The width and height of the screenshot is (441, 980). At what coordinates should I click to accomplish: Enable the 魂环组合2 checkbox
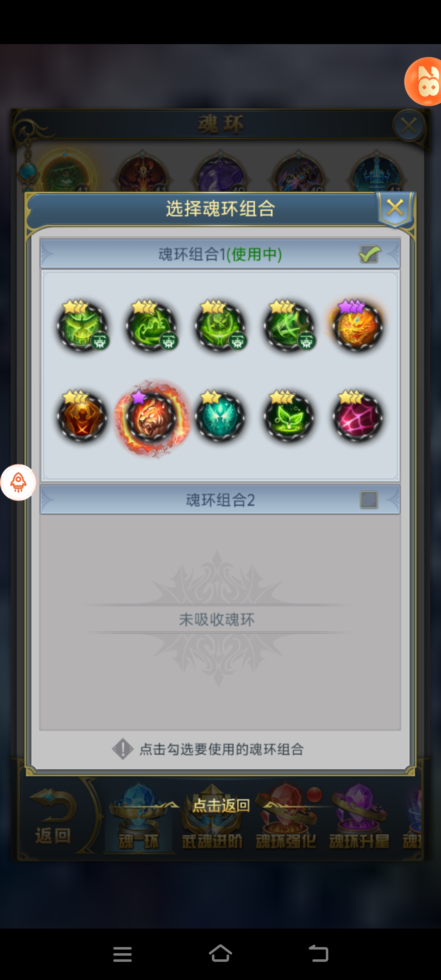tap(369, 500)
